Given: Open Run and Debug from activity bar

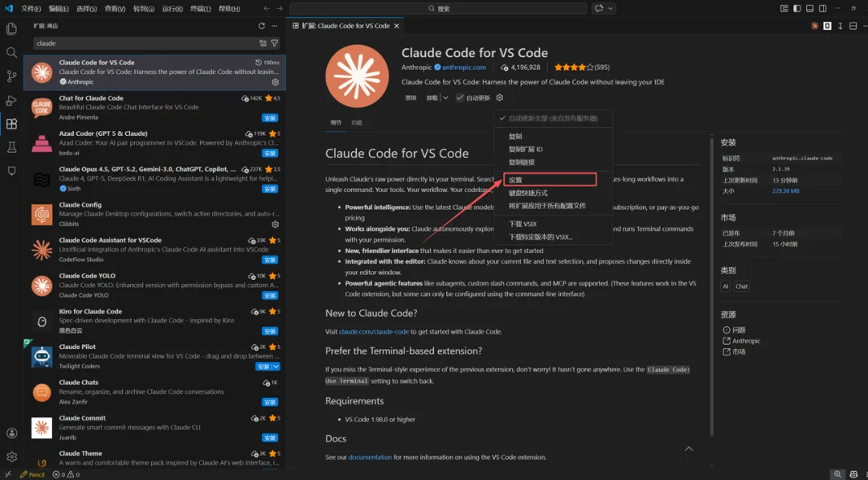Looking at the screenshot, I should [11, 101].
